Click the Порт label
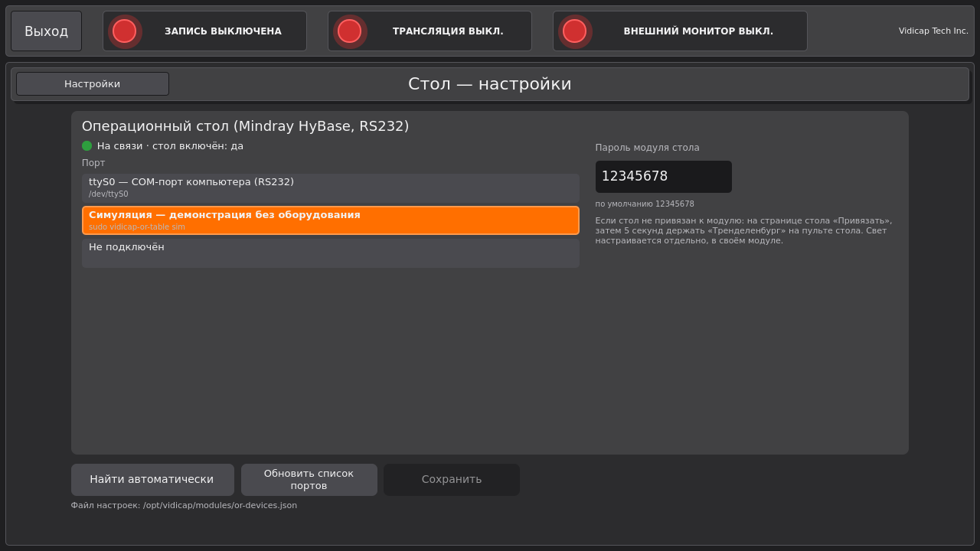Viewport: 980px width, 551px height. (x=93, y=163)
